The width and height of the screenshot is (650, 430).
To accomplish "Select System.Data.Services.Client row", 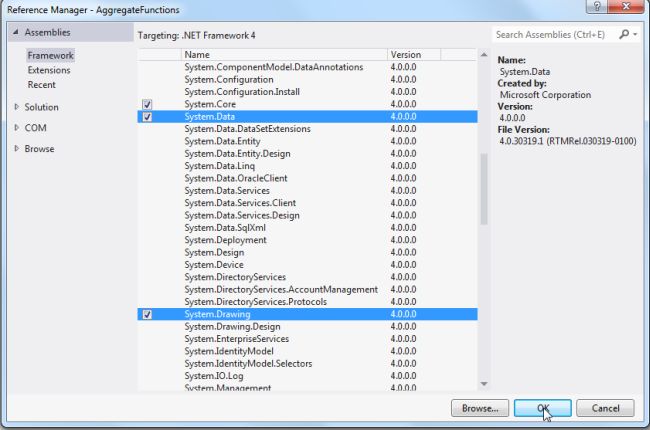I will [307, 203].
